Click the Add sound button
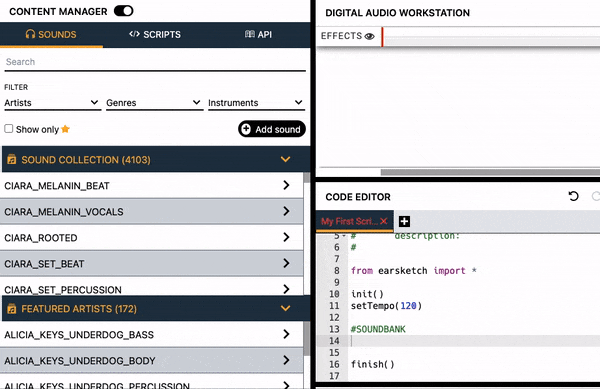This screenshot has width=600, height=389. click(x=272, y=129)
